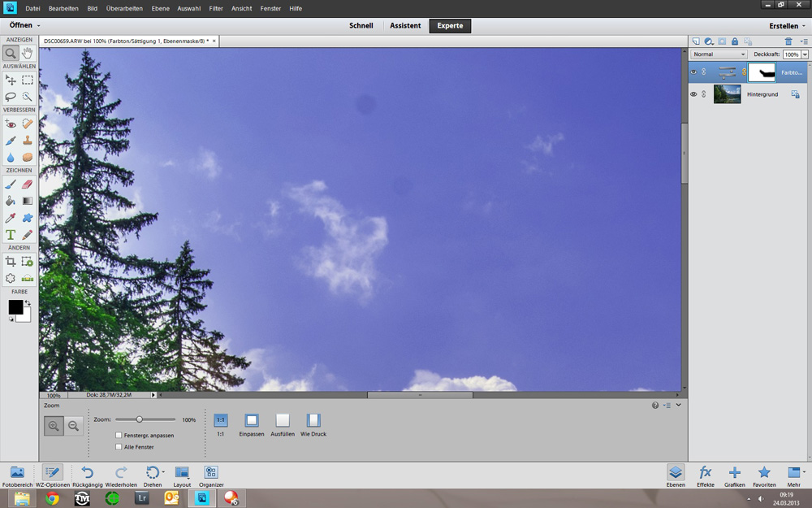Select the Hand tool
The image size is (812, 508).
point(28,54)
